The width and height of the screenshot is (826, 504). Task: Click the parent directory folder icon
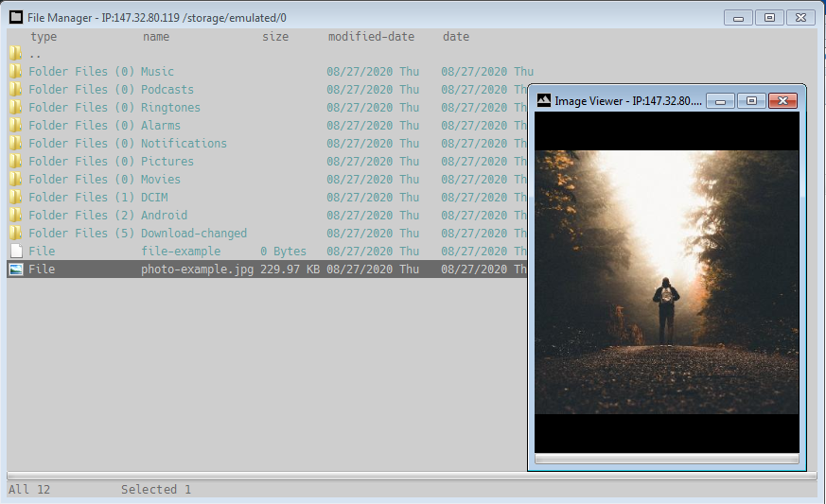(x=15, y=53)
